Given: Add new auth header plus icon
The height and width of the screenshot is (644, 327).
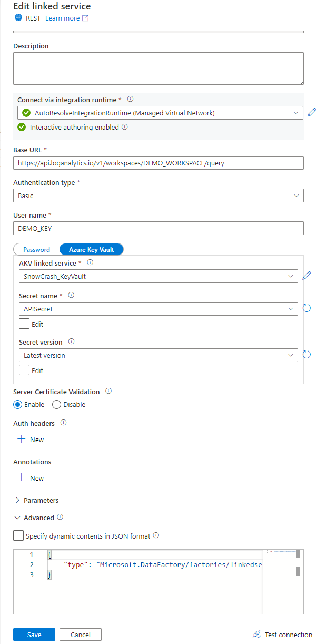Looking at the screenshot, I should pos(22,439).
